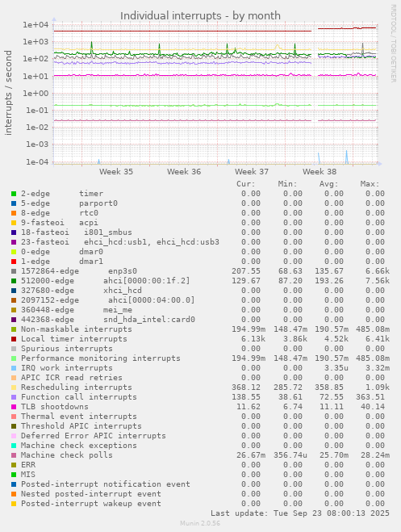The width and height of the screenshot is (401, 532).
Task: Click the gray swatch beside enp3s0
Action: [14, 271]
